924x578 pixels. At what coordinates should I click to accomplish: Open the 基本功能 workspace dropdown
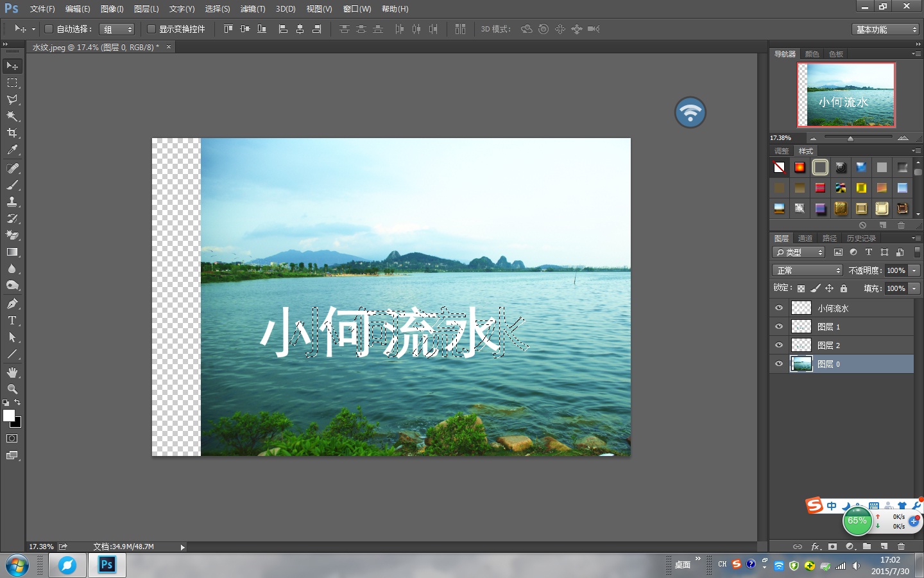pyautogui.click(x=886, y=30)
